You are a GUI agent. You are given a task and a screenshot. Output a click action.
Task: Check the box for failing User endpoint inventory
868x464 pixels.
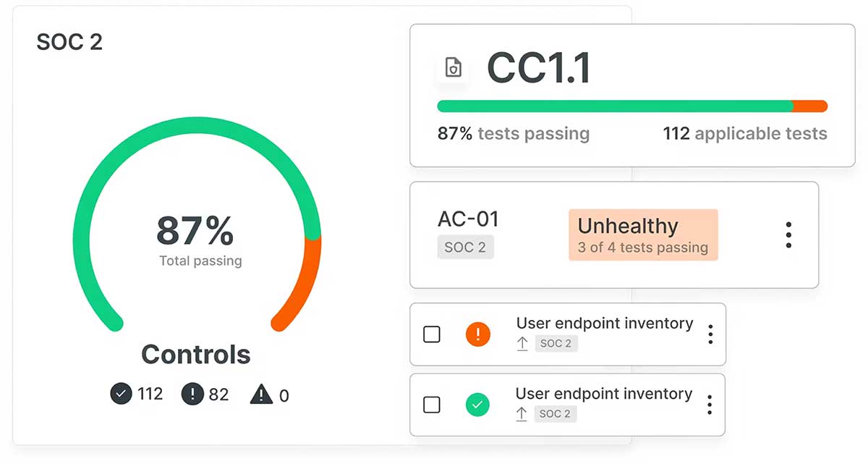point(432,334)
